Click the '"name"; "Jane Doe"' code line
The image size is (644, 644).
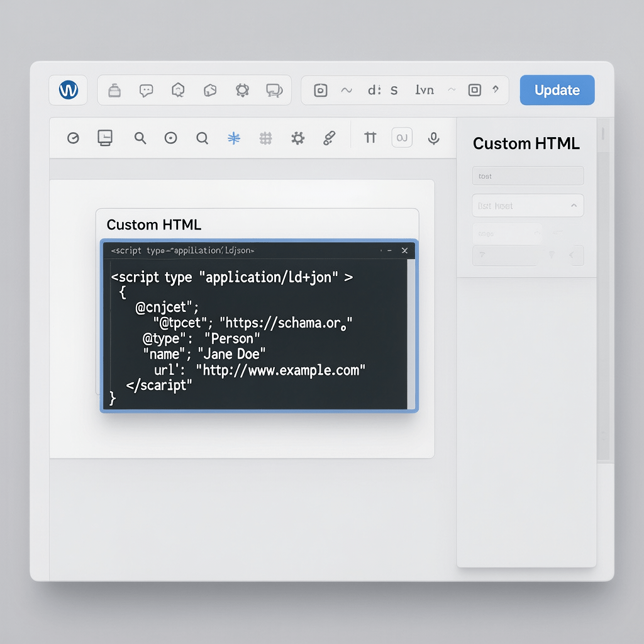[204, 354]
